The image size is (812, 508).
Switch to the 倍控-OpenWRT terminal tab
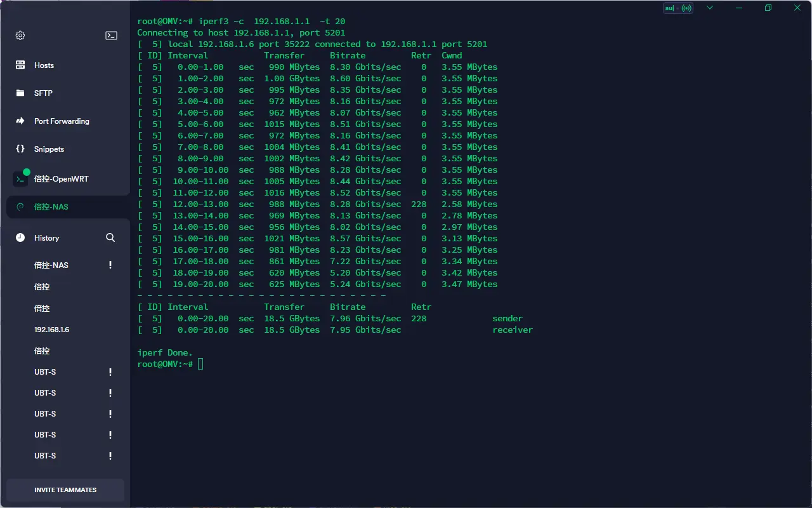(x=62, y=179)
